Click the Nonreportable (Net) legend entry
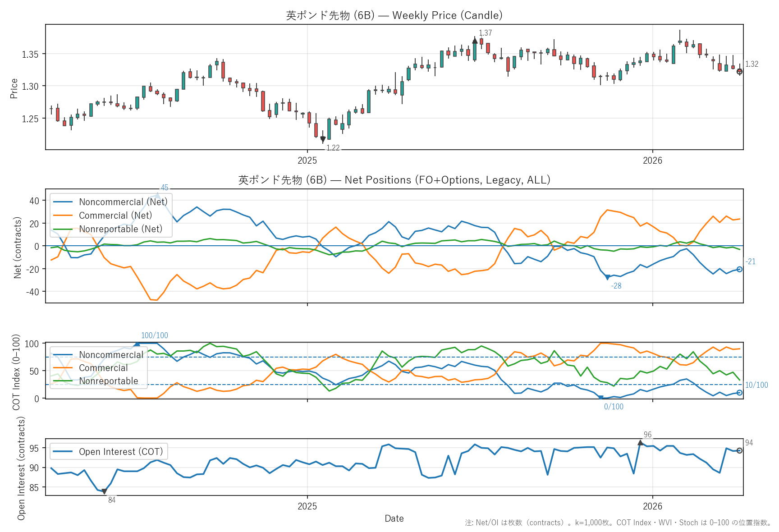 click(120, 229)
